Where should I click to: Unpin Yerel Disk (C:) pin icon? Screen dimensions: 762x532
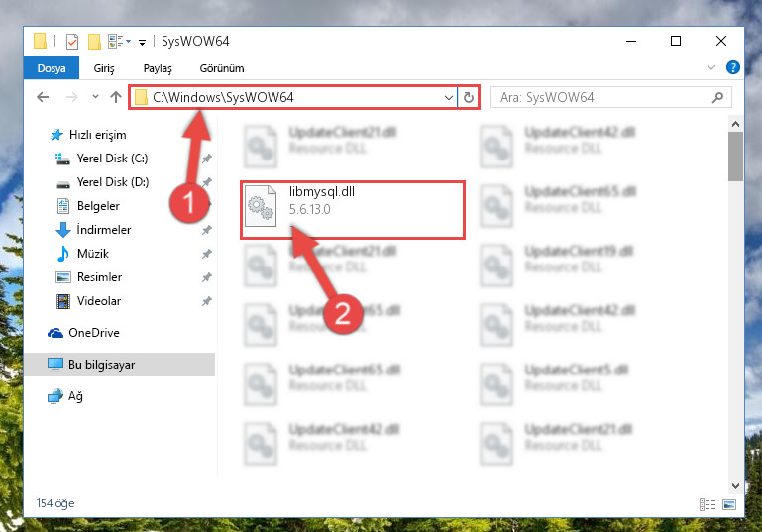coord(206,159)
